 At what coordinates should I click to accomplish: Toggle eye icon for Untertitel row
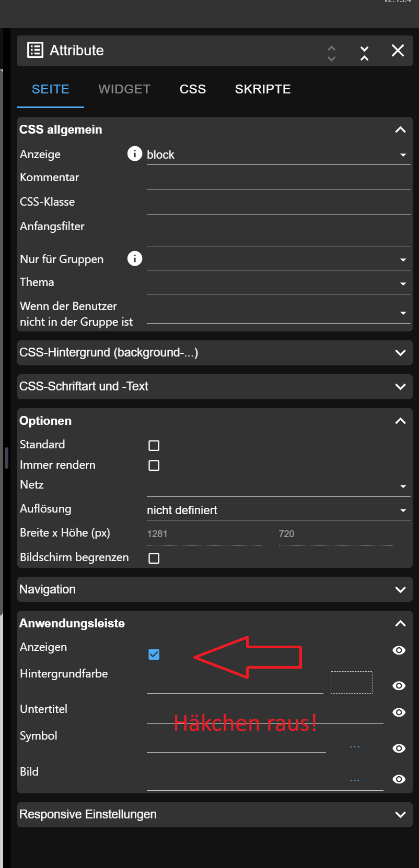click(x=399, y=712)
